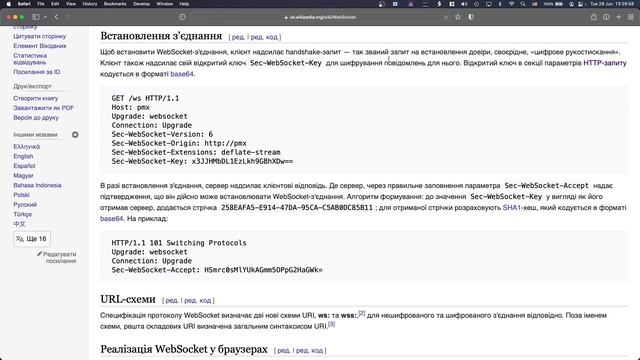
Task: Click the uk.wikipedia.org address bar
Action: click(x=320, y=17)
